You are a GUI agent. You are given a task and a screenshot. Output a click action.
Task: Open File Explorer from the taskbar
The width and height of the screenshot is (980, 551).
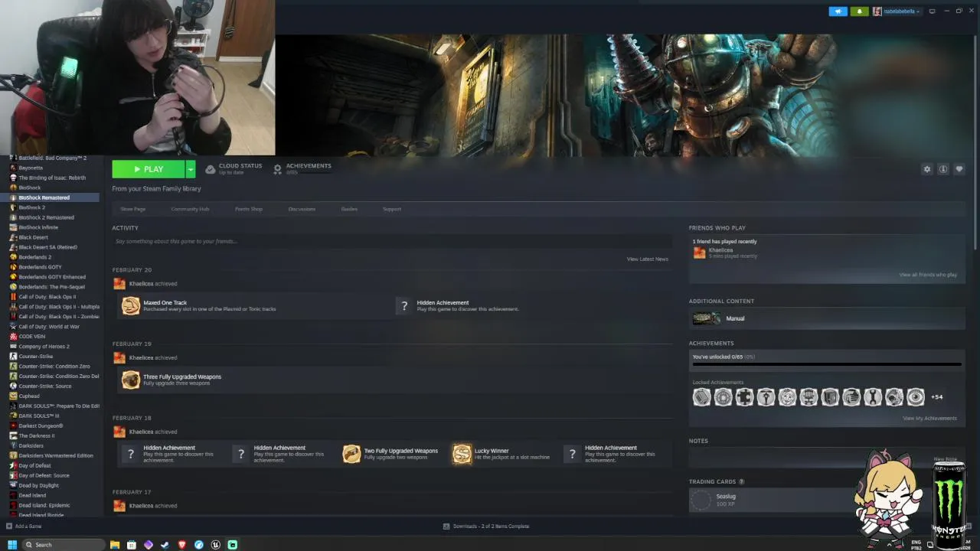(115, 545)
